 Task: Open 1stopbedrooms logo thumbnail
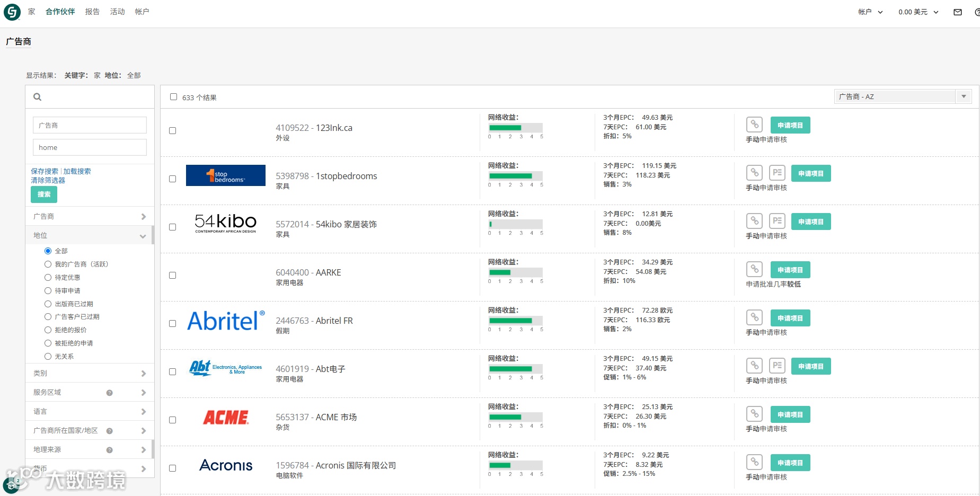pyautogui.click(x=226, y=175)
